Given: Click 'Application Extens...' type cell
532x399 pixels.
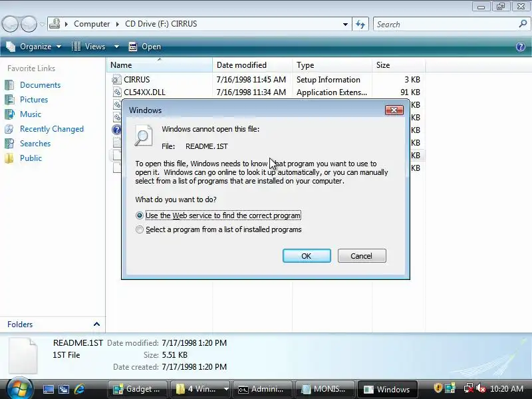Looking at the screenshot, I should tap(331, 92).
